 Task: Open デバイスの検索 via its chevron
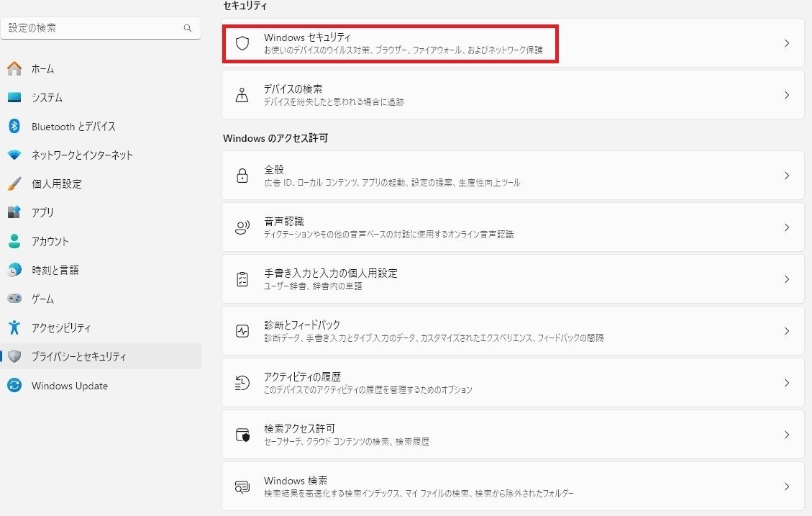(787, 95)
